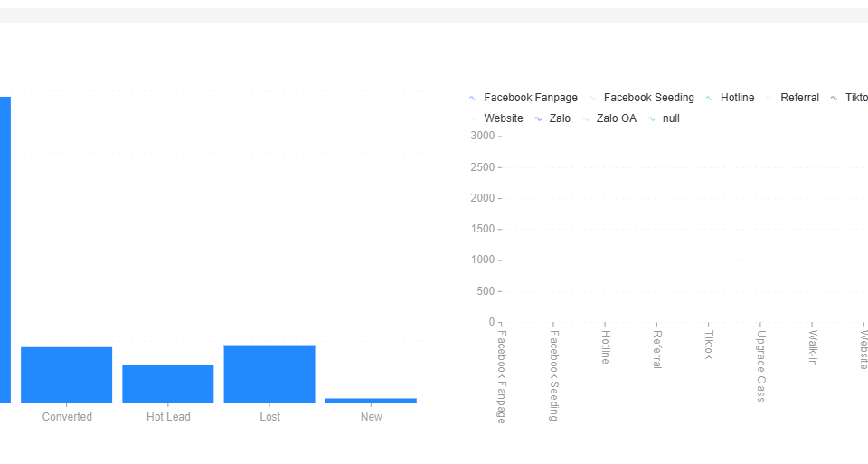The height and width of the screenshot is (464, 868).
Task: Click the New axis label
Action: tap(371, 417)
